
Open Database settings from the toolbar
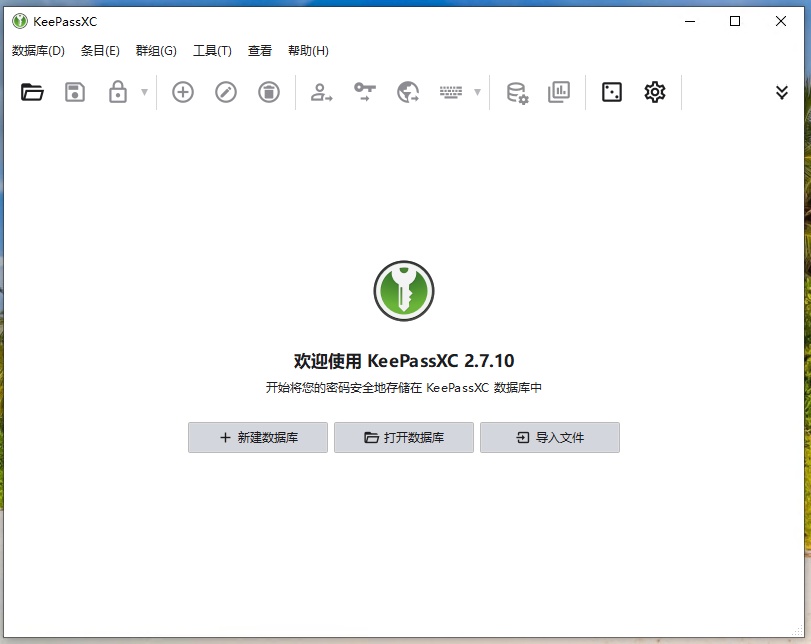pyautogui.click(x=517, y=91)
